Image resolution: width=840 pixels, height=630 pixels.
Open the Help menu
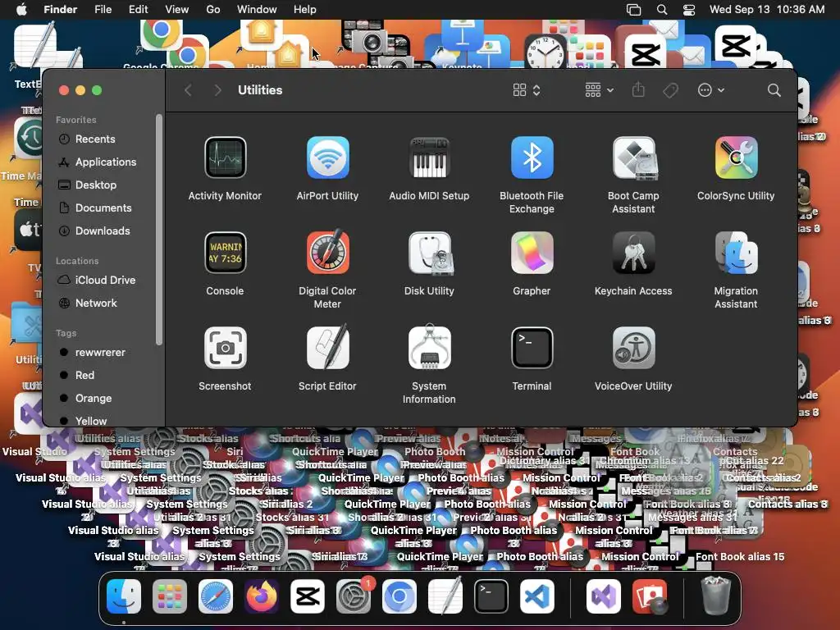pyautogui.click(x=305, y=10)
